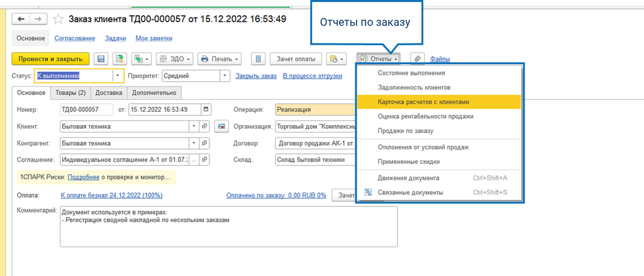Expand the Клиент dropdown arrow
Viewport: 644px width, 276px height.
194,126
